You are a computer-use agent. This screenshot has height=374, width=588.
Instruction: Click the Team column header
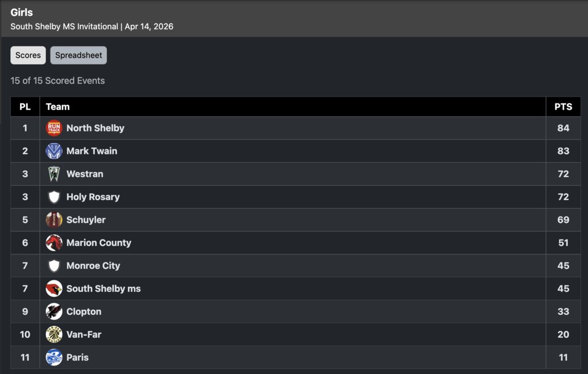pos(58,107)
